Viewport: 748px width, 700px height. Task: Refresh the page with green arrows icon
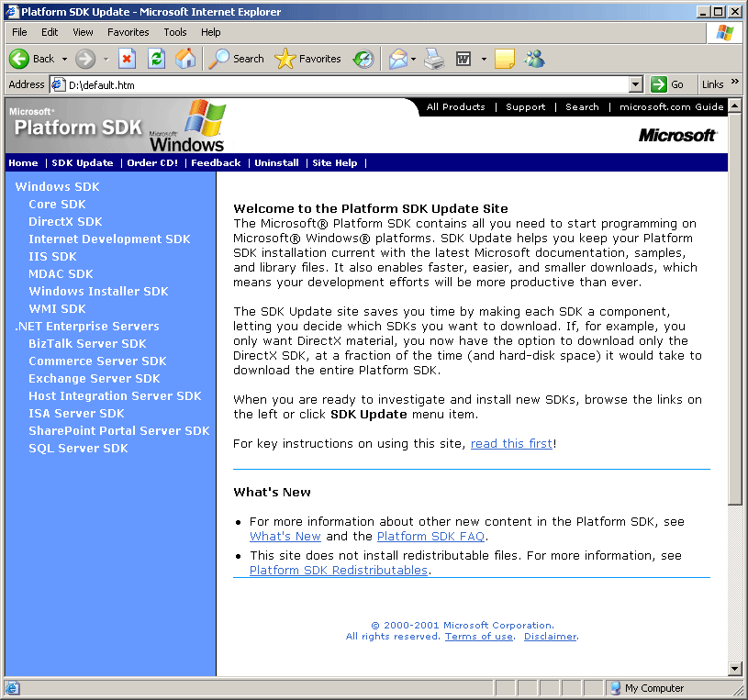click(x=156, y=59)
